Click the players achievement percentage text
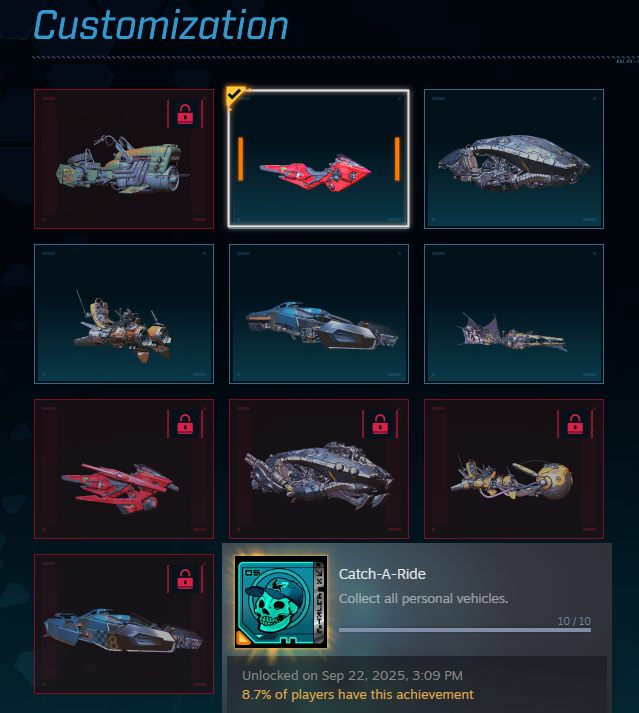This screenshot has width=639, height=713. [357, 694]
